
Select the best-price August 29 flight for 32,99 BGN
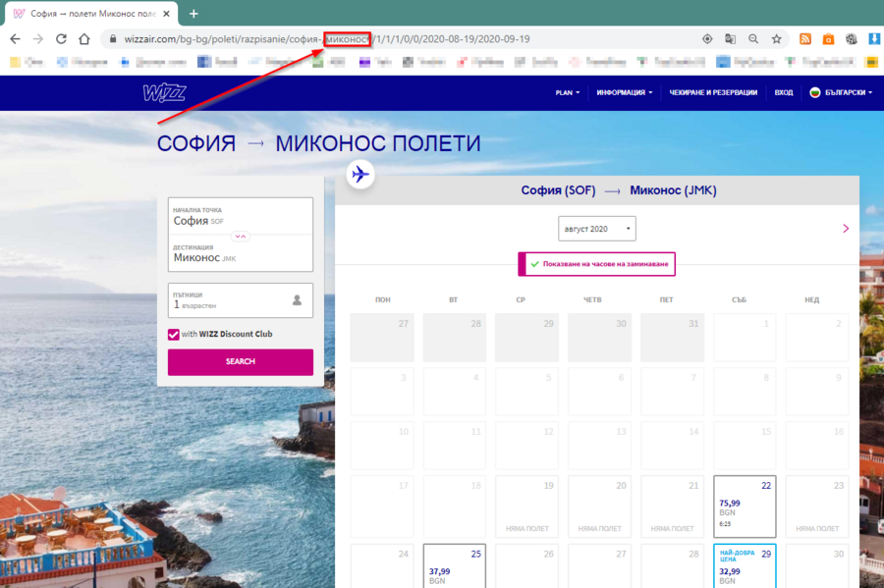click(x=745, y=566)
